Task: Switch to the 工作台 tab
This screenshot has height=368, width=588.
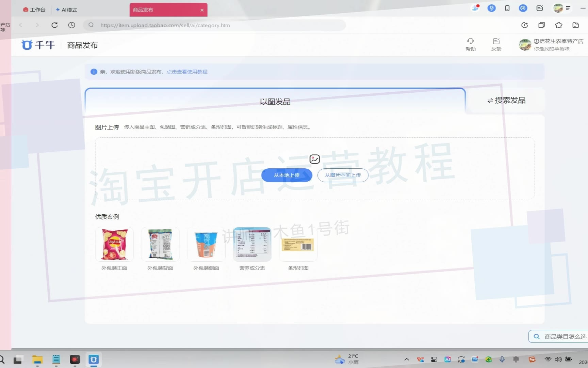Action: click(34, 10)
